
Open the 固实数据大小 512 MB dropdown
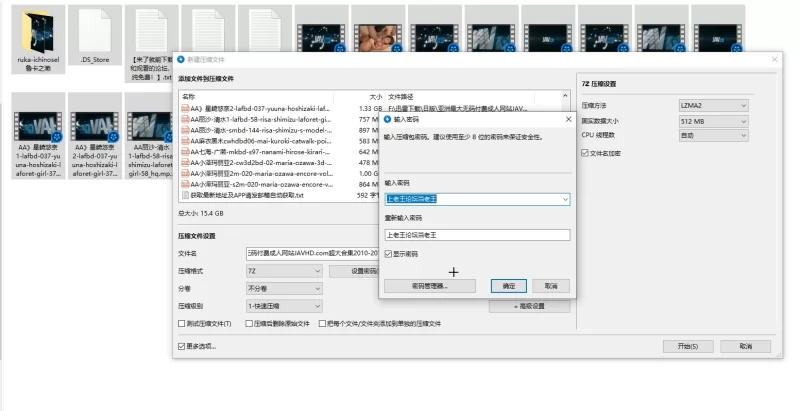[714, 121]
